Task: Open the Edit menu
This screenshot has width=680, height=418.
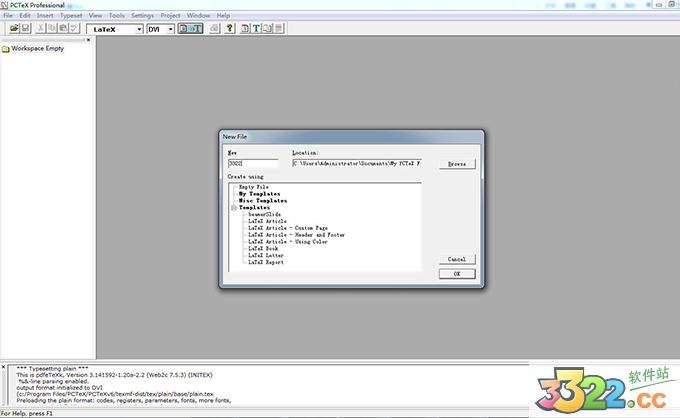Action: point(25,16)
